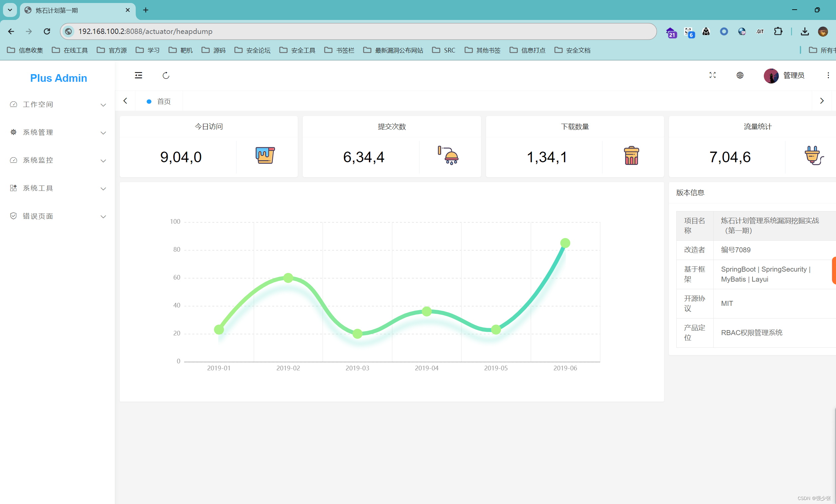This screenshot has height=504, width=836.
Task: Go back with the browser back arrow
Action: click(x=11, y=32)
